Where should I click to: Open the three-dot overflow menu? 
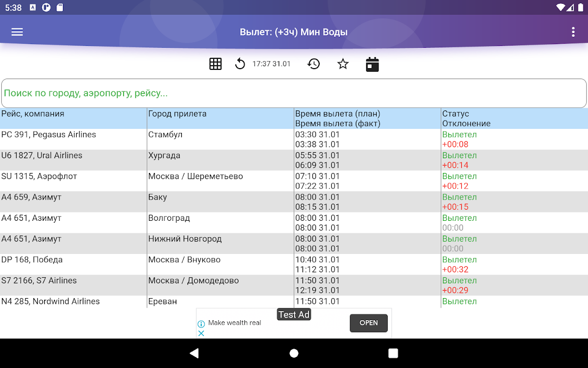tap(573, 32)
